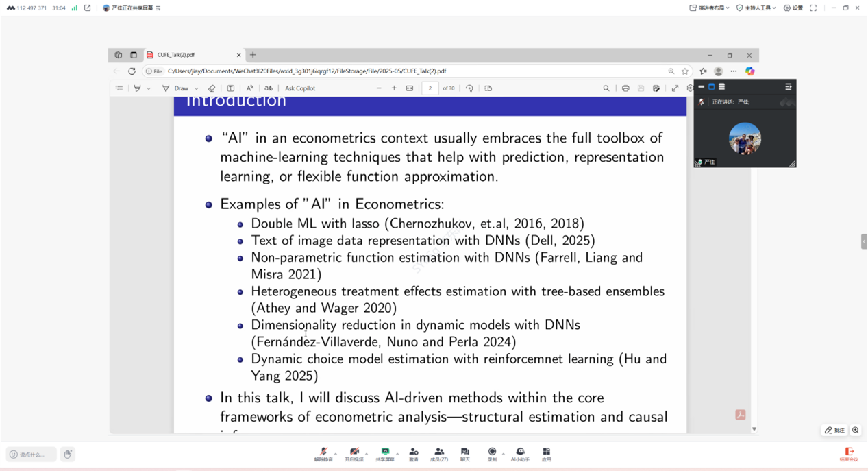
Task: Open the highlight color dropdown arrow
Action: (149, 88)
